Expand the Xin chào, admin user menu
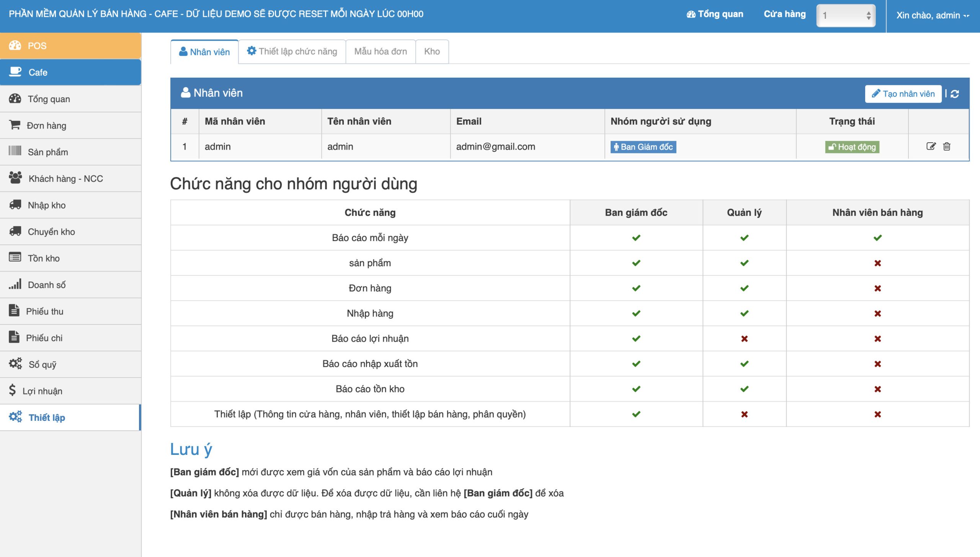Viewport: 980px width, 557px height. tap(933, 16)
